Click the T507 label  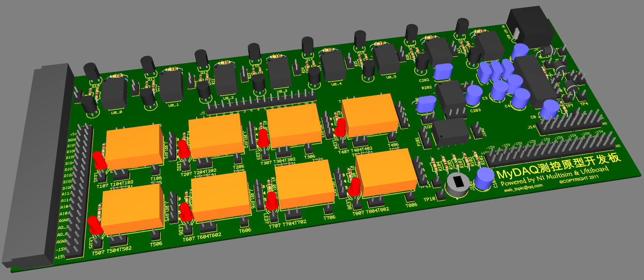98,253
